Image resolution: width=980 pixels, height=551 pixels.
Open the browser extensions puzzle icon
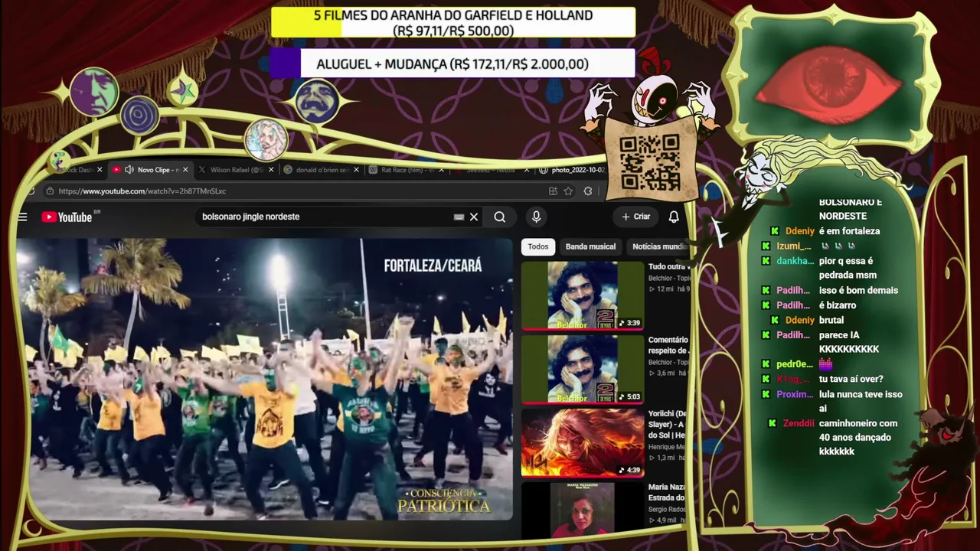[588, 191]
